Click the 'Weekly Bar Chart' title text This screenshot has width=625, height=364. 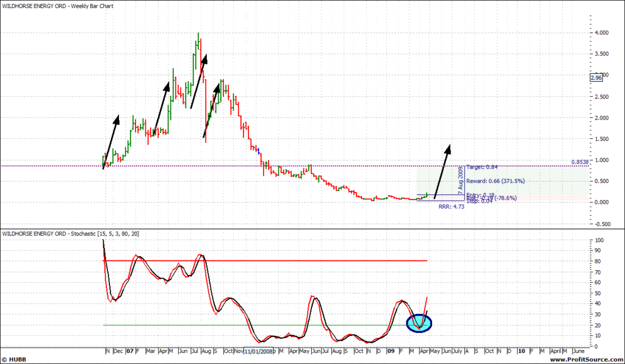[x=92, y=6]
